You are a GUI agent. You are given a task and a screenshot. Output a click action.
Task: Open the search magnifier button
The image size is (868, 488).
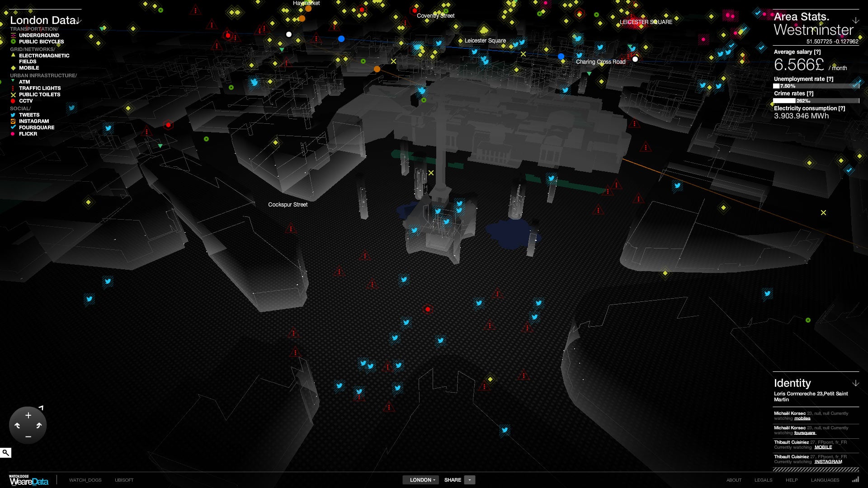[x=5, y=452]
